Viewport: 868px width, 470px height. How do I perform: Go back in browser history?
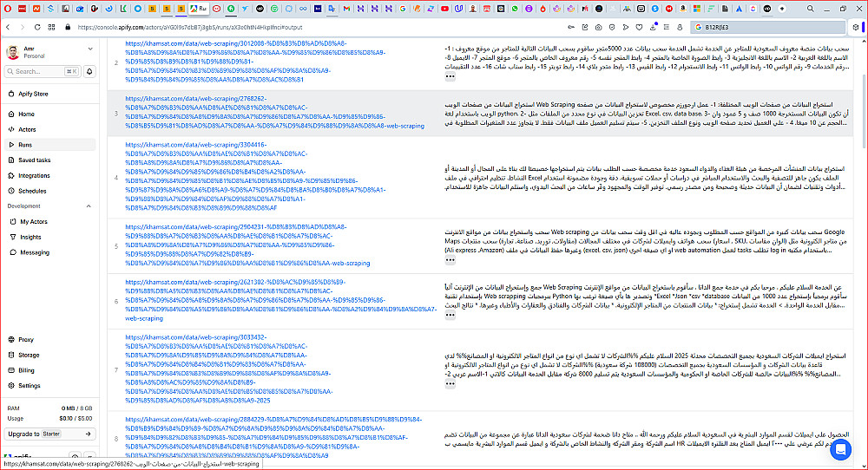(8, 27)
